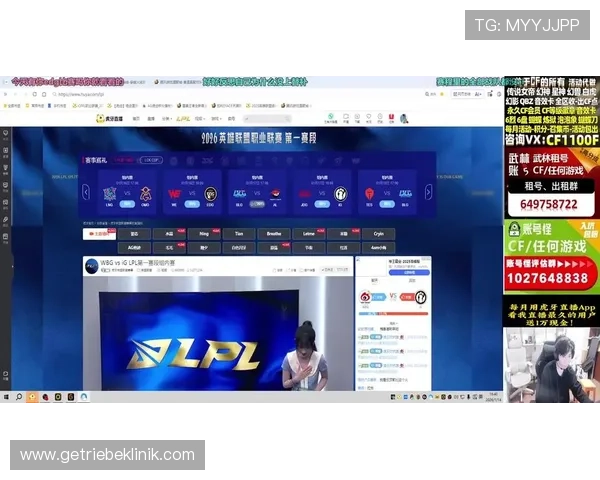Click the LNG team logo
The image size is (600, 480).
tap(109, 194)
